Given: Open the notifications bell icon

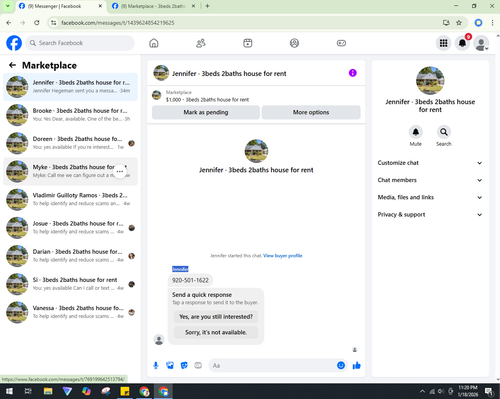Looking at the screenshot, I should pos(462,43).
